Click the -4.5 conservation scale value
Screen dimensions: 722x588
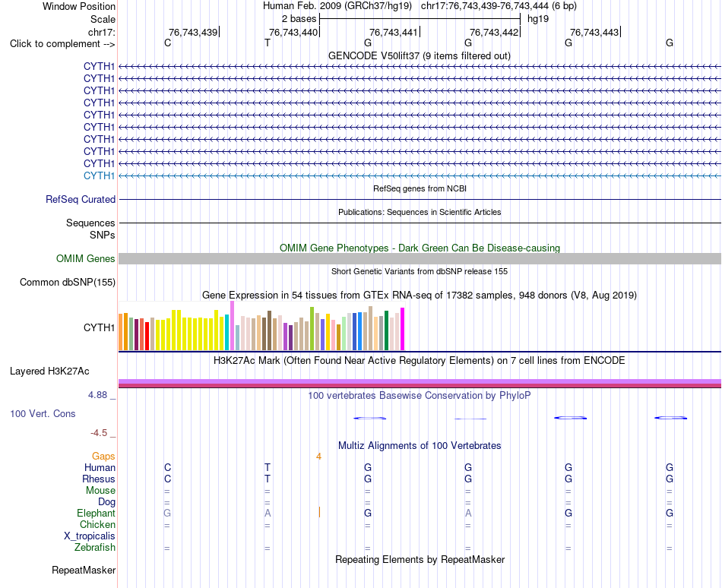(99, 433)
